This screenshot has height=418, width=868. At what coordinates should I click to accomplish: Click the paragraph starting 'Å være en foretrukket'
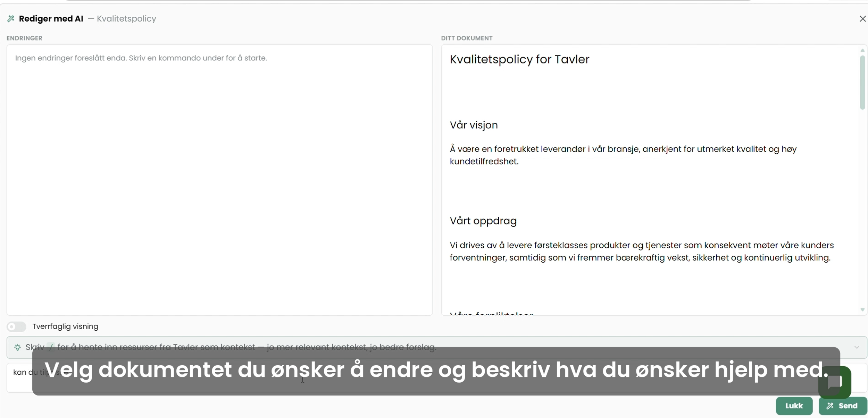(623, 155)
